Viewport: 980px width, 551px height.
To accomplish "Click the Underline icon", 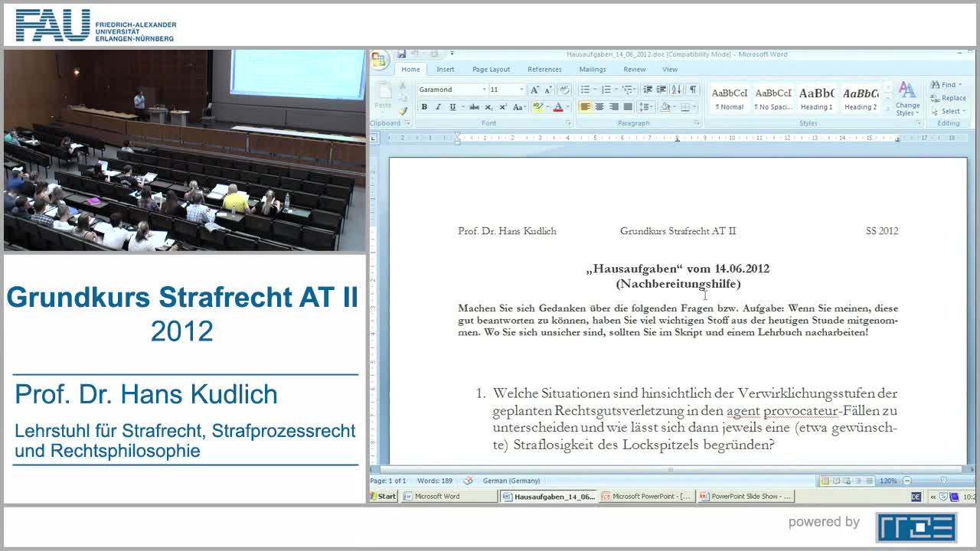I will 452,107.
